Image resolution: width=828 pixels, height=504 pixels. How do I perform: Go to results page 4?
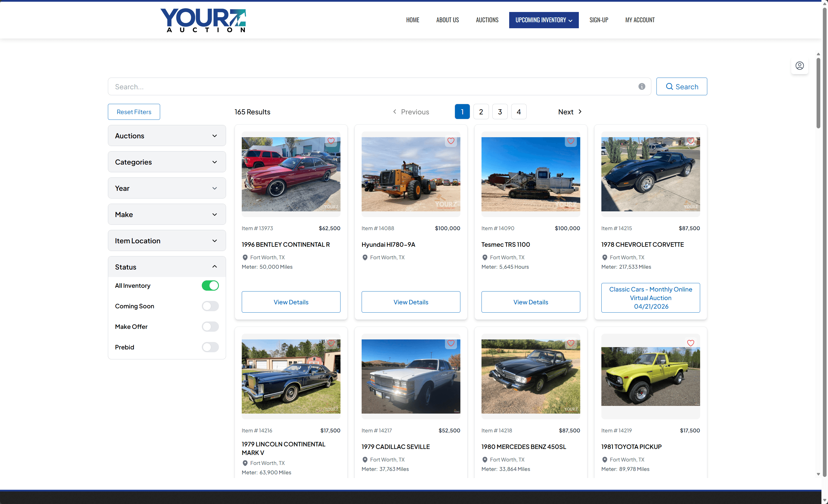[x=519, y=112]
